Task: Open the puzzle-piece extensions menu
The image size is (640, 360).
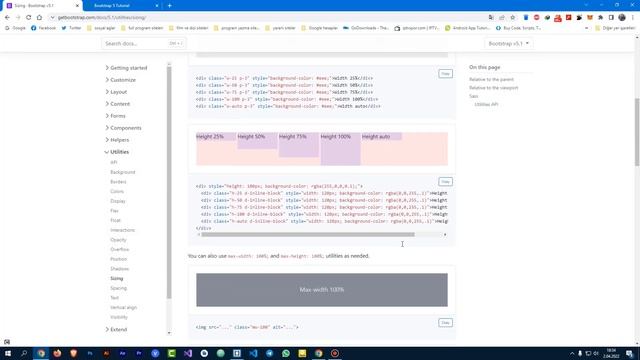Action: pos(600,18)
